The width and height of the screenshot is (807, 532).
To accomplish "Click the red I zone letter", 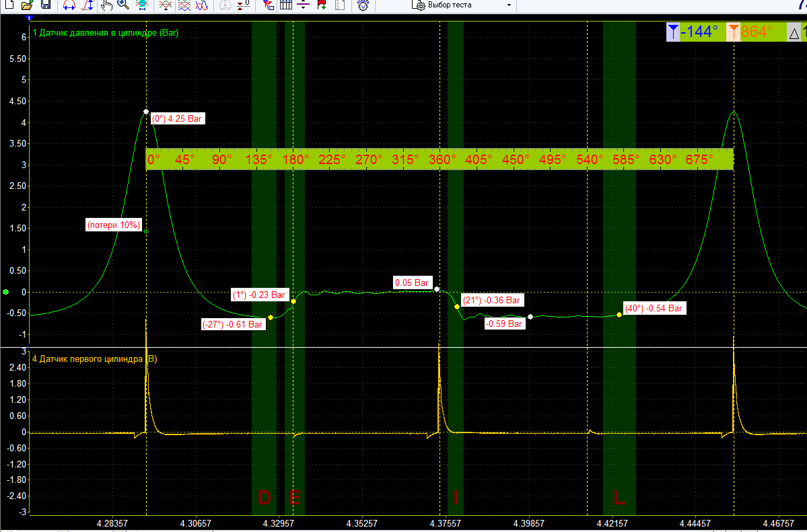I will (456, 498).
